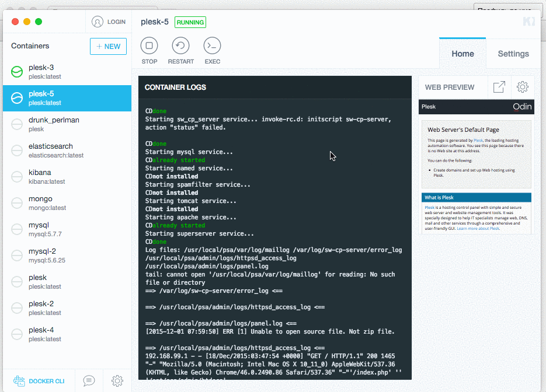Click plesk stopped status icon
Viewport: 546px width, 392px height.
[x=17, y=282]
